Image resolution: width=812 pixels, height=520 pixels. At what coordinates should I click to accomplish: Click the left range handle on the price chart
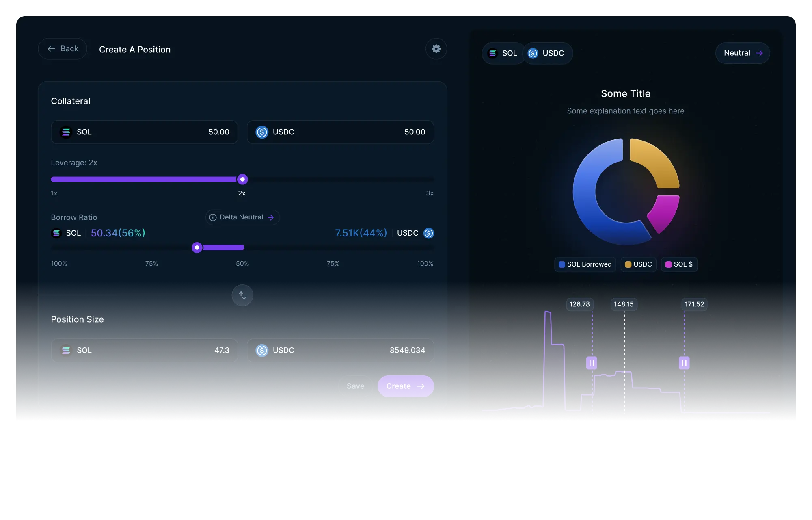pos(592,363)
